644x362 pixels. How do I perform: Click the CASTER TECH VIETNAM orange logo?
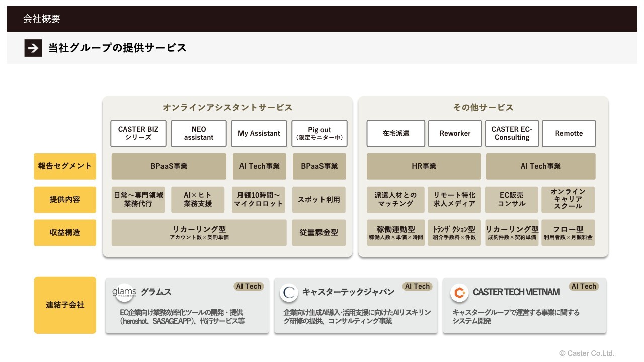pyautogui.click(x=459, y=293)
